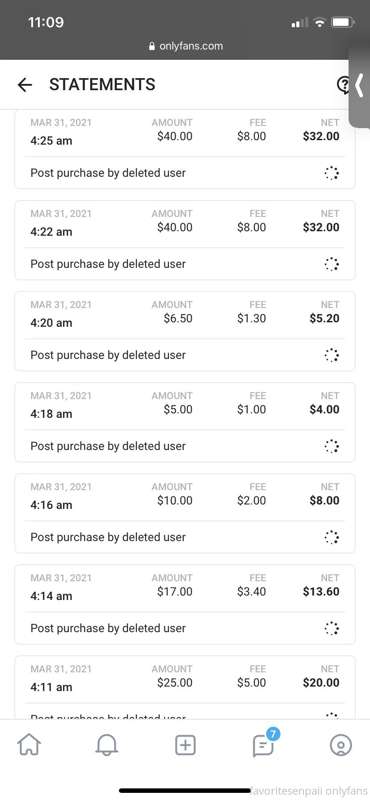Open Messages with 7 badge
This screenshot has width=370, height=800.
tap(265, 744)
